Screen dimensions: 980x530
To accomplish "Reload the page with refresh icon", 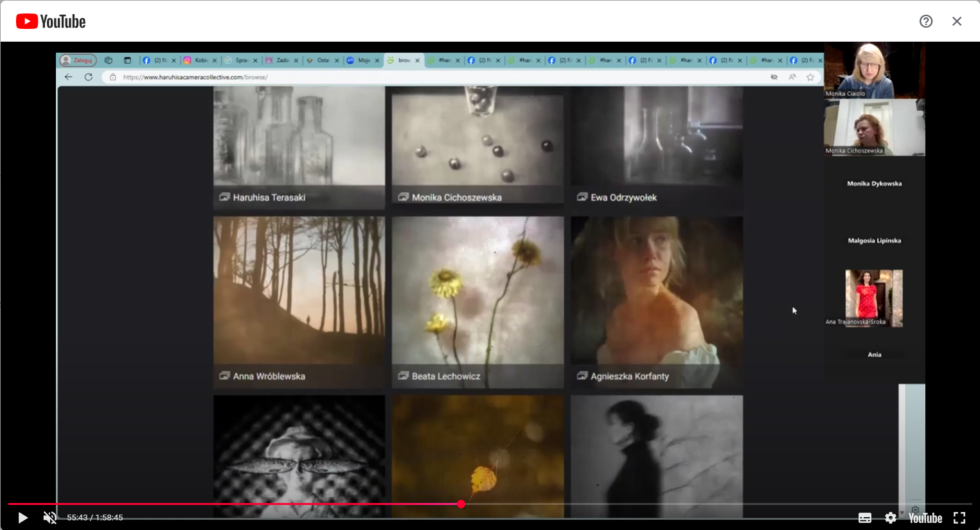I will 89,77.
